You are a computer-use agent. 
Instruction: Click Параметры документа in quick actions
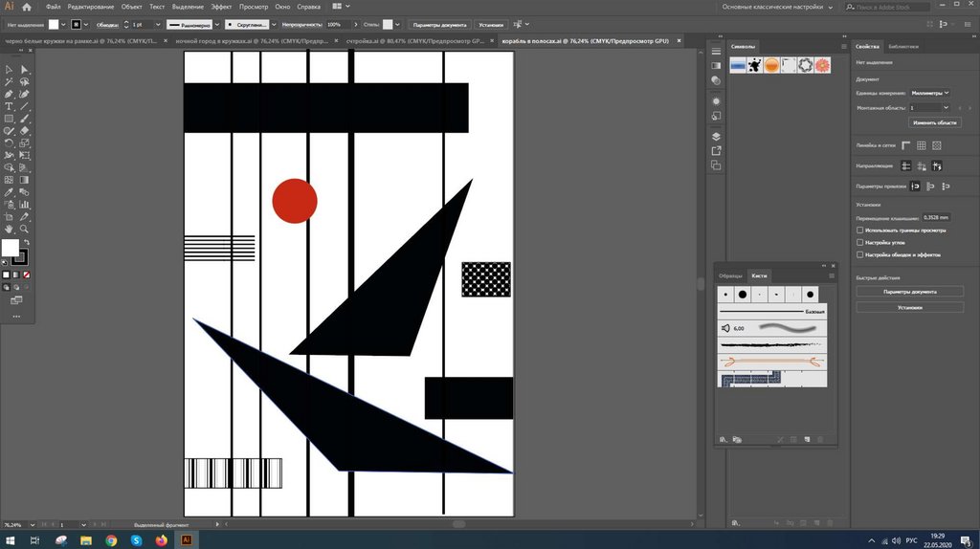coord(908,291)
